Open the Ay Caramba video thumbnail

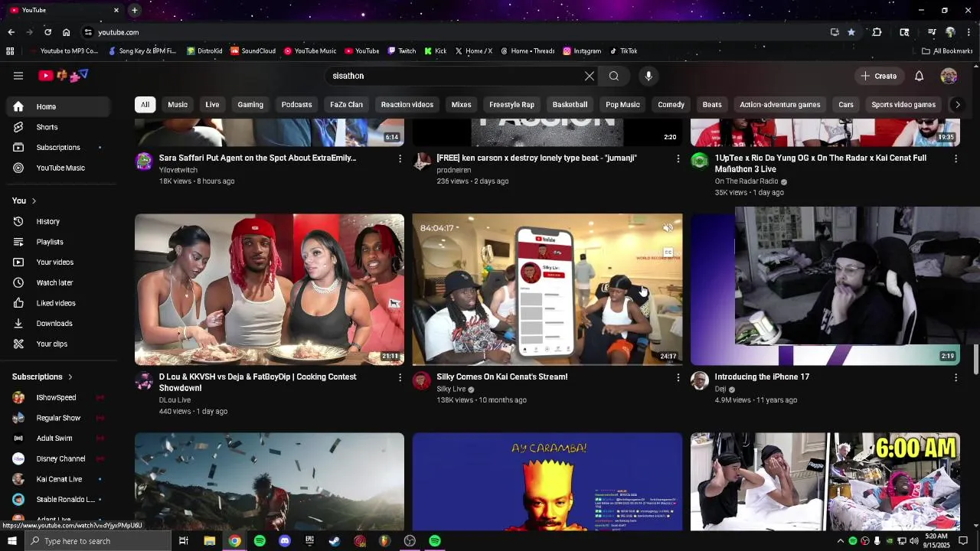[x=547, y=481]
